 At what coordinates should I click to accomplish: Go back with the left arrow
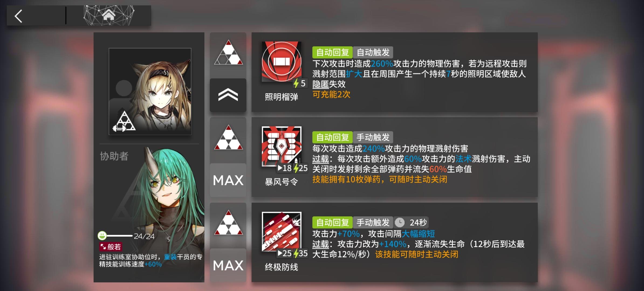(18, 16)
